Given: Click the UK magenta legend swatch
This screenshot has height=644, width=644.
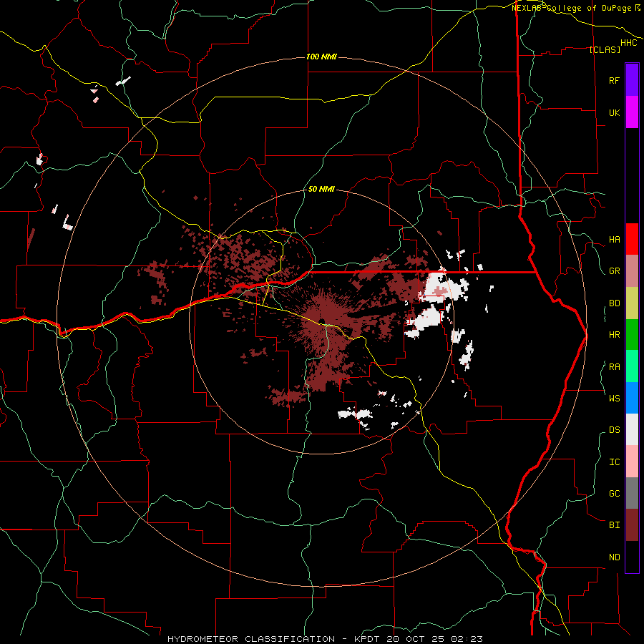Looking at the screenshot, I should (632, 112).
